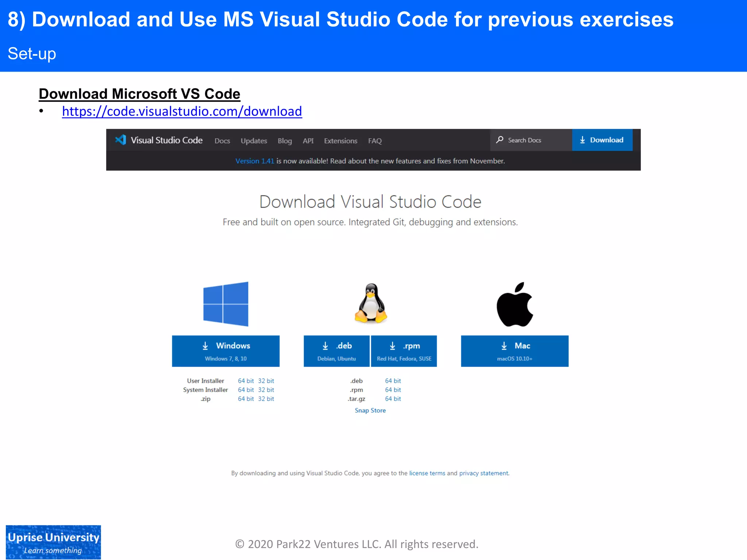The width and height of the screenshot is (747, 560).
Task: Select Linux .rpm 64 bit link
Action: 393,390
